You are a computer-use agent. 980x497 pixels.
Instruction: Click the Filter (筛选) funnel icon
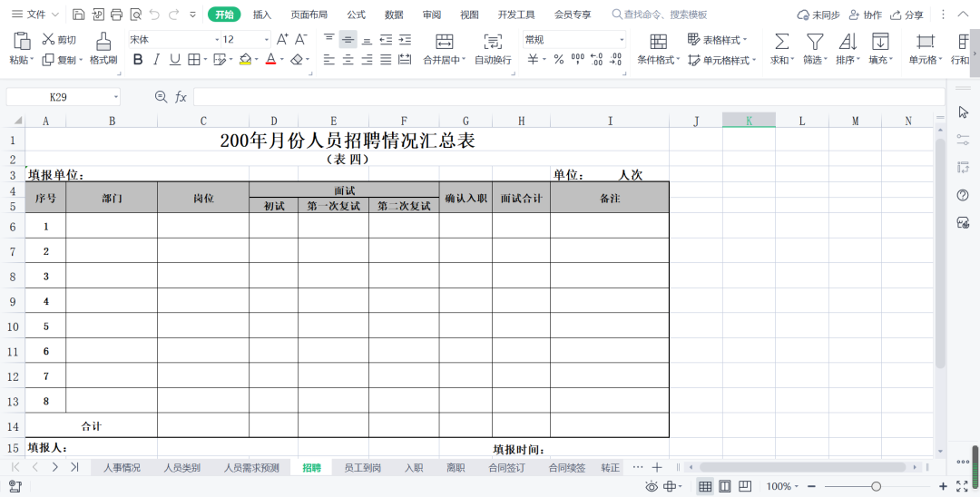point(814,42)
